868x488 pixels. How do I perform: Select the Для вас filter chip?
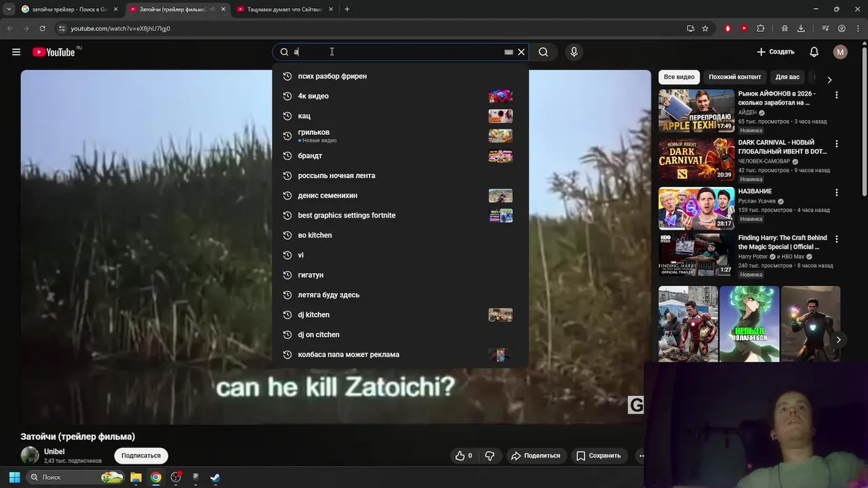point(787,77)
